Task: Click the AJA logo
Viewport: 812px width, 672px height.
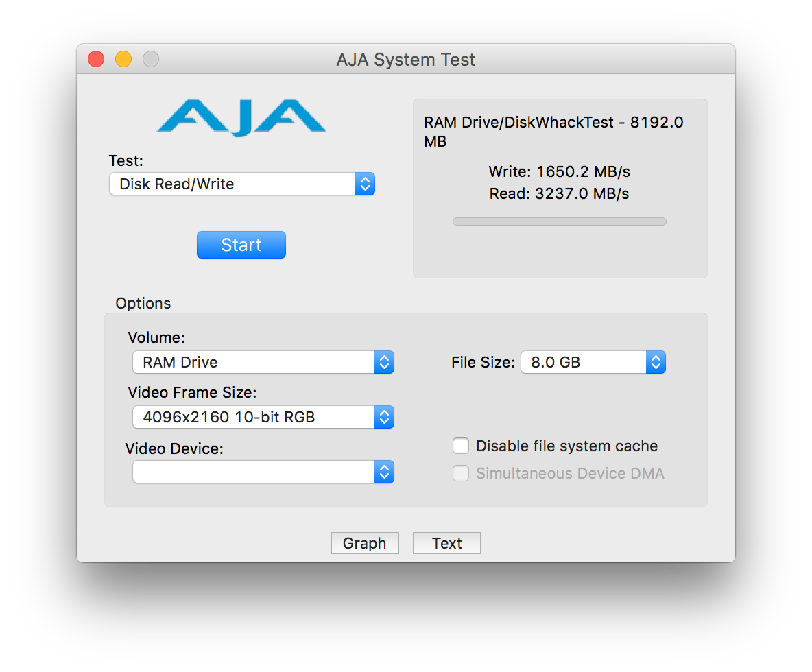Action: [241, 117]
